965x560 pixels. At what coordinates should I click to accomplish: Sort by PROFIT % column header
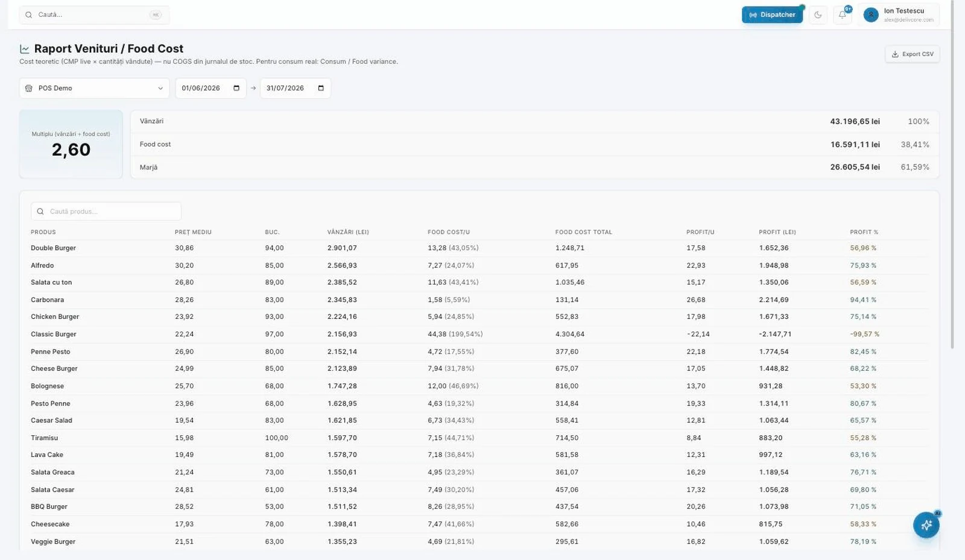click(x=864, y=232)
